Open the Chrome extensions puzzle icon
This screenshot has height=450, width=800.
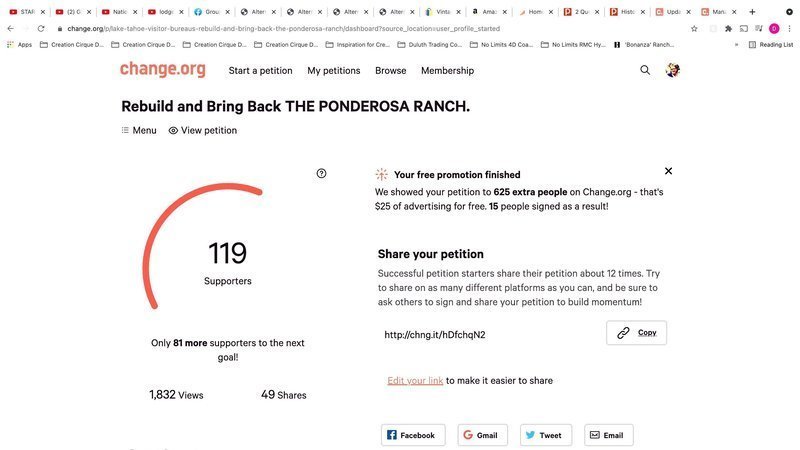click(x=727, y=28)
